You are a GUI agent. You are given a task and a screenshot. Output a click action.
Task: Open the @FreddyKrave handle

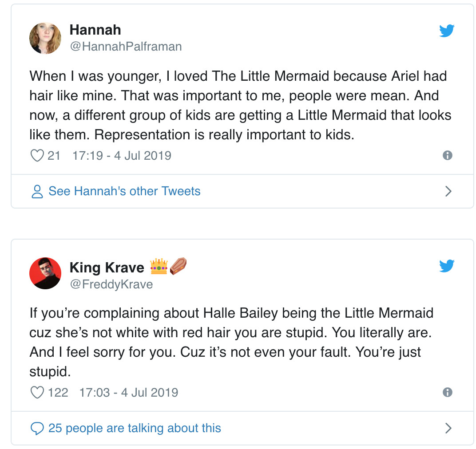click(111, 284)
